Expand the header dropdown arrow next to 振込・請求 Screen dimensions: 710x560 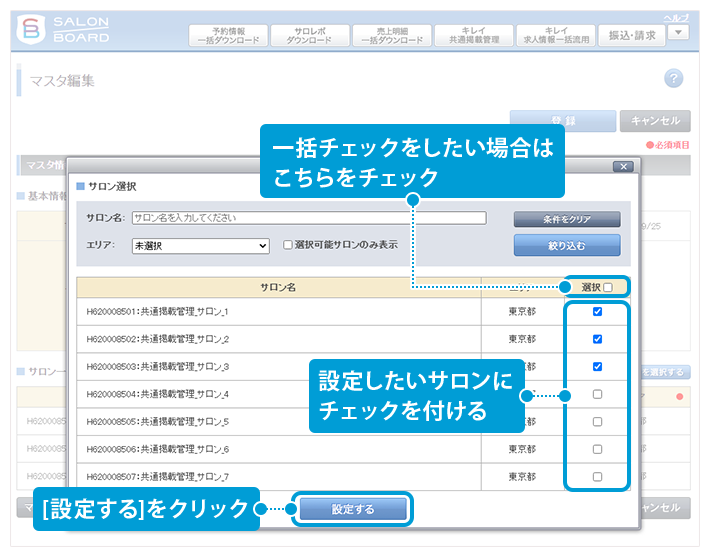(x=678, y=33)
